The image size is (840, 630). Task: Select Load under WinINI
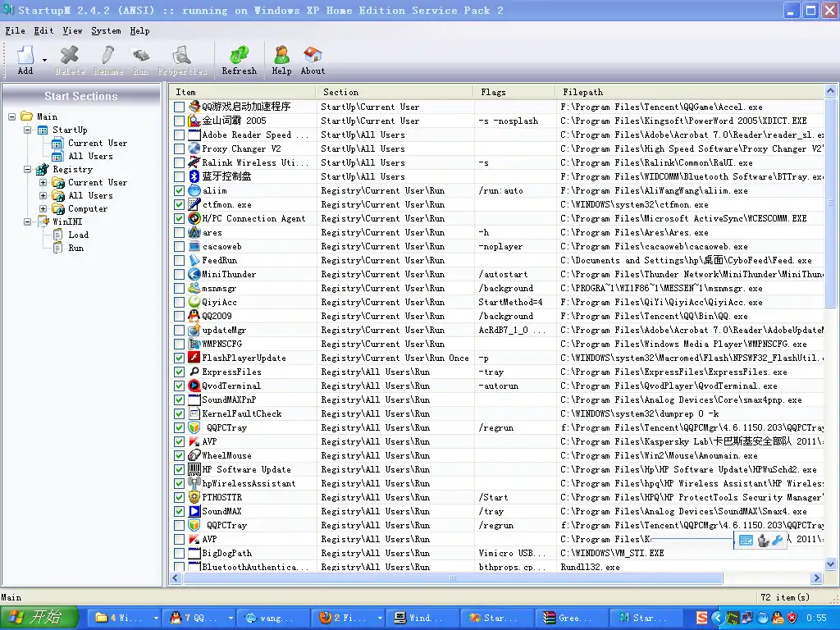(78, 235)
